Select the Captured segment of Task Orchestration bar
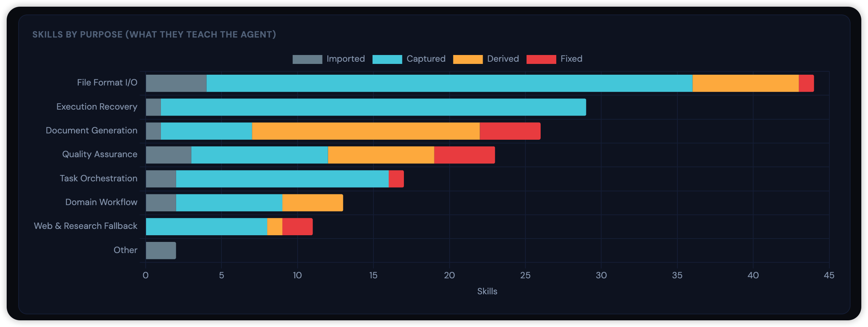Screen dimensions: 868x327 click(282, 179)
